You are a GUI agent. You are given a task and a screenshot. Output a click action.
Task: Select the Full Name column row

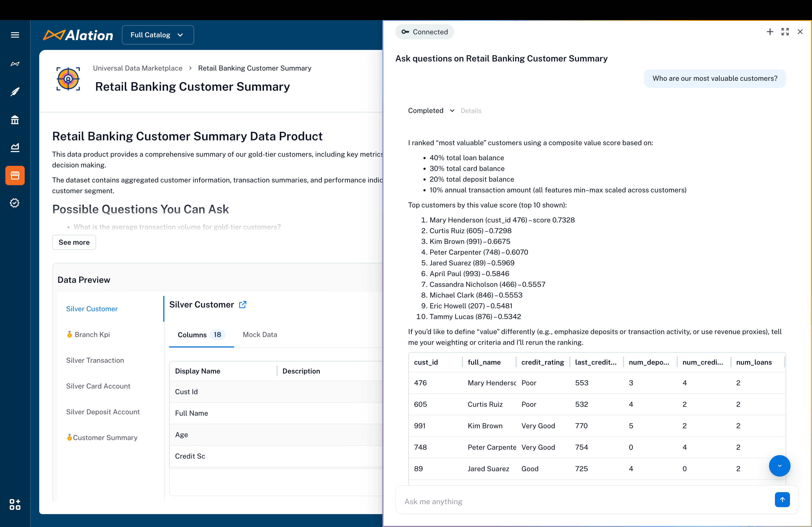pos(276,413)
